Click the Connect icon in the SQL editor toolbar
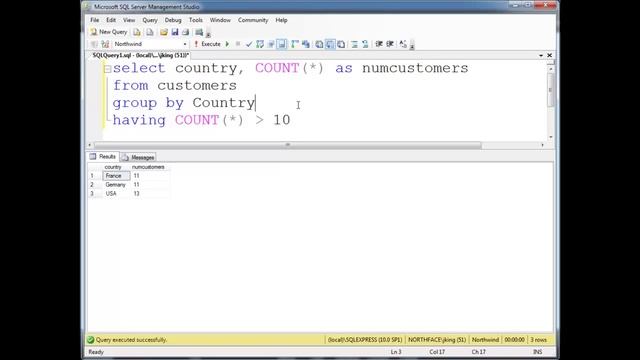Screen dimensions: 640x360 click(x=94, y=44)
